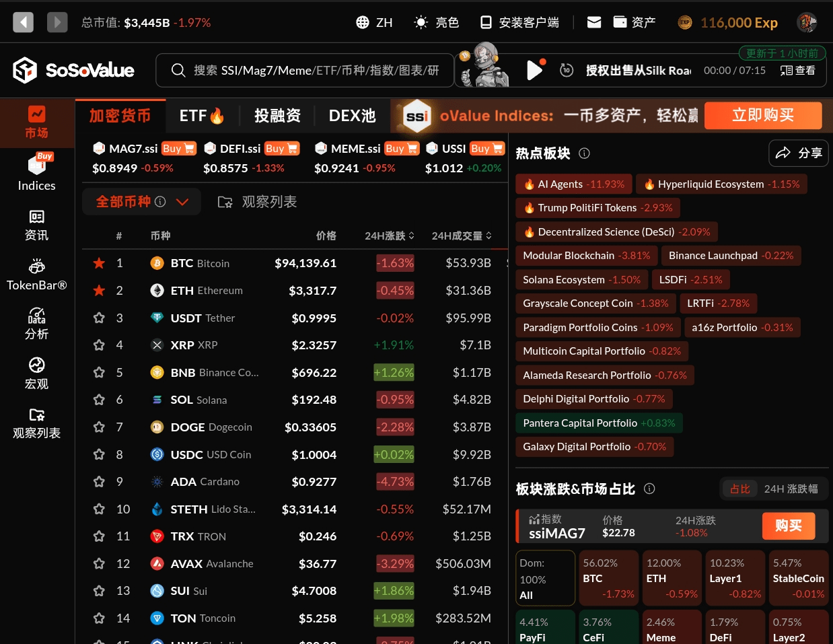Screen dimensions: 833x644
Task: Click the 立即购买 buy now button
Action: [x=763, y=115]
